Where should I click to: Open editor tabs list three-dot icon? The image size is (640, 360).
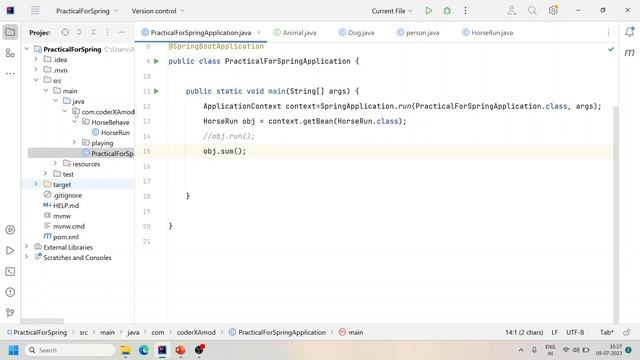[608, 32]
